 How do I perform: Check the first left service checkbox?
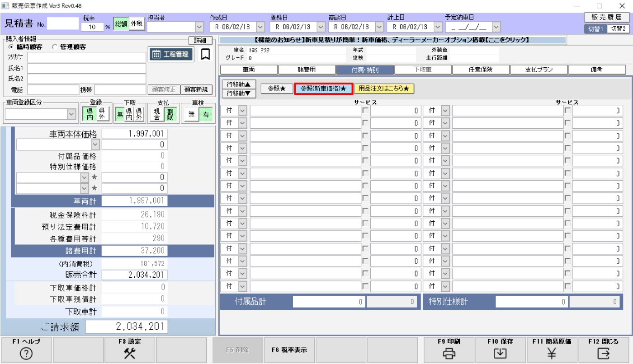[365, 110]
